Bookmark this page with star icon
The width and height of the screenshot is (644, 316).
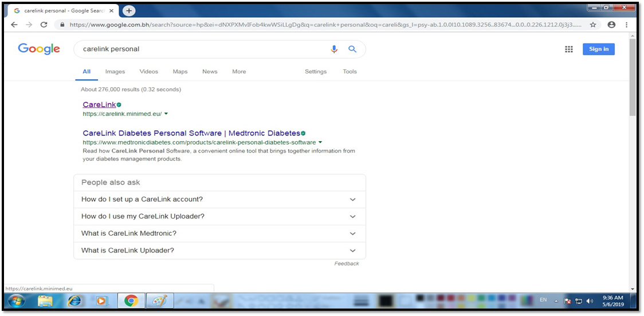click(593, 25)
